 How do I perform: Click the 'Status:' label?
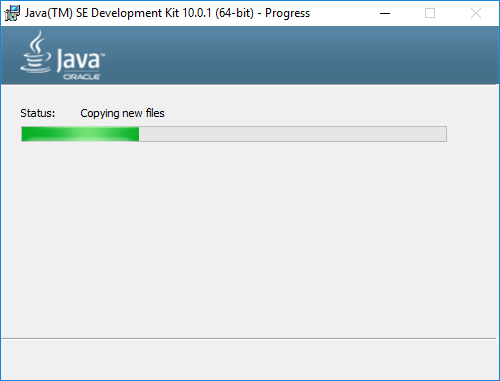(38, 113)
